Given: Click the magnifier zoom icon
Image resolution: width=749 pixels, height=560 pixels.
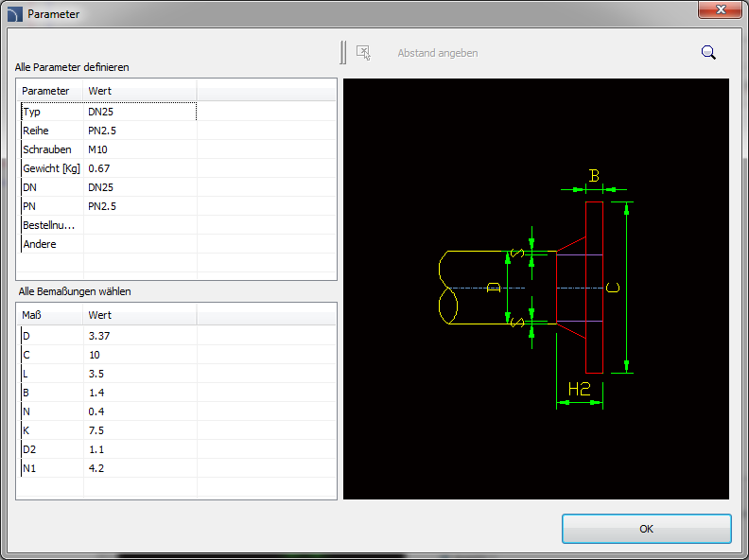Looking at the screenshot, I should [x=708, y=53].
